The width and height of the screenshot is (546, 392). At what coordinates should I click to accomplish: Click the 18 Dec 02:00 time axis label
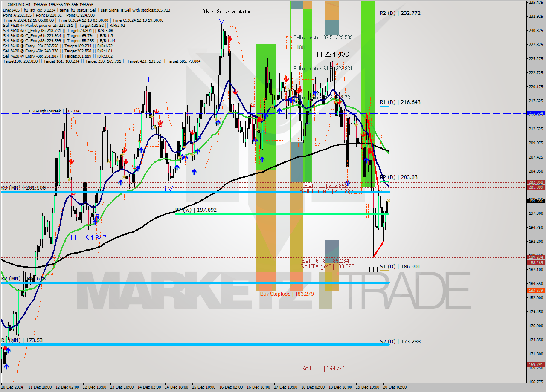tap(313, 387)
